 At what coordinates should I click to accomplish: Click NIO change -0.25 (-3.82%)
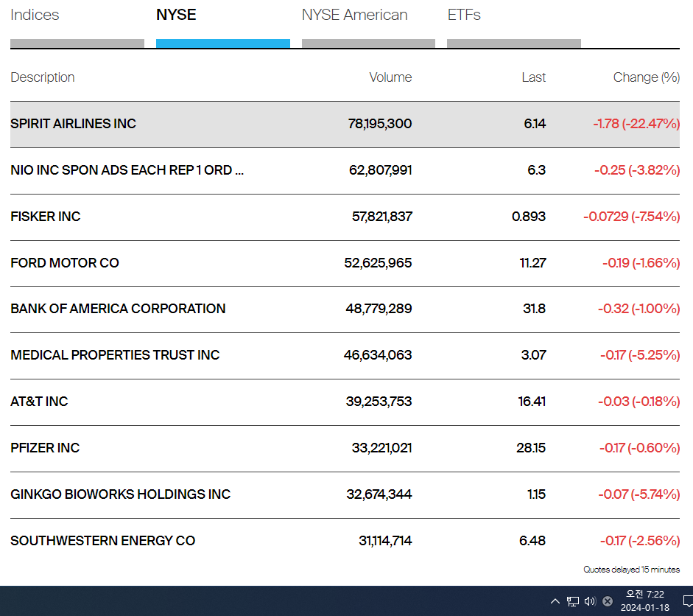click(x=637, y=170)
